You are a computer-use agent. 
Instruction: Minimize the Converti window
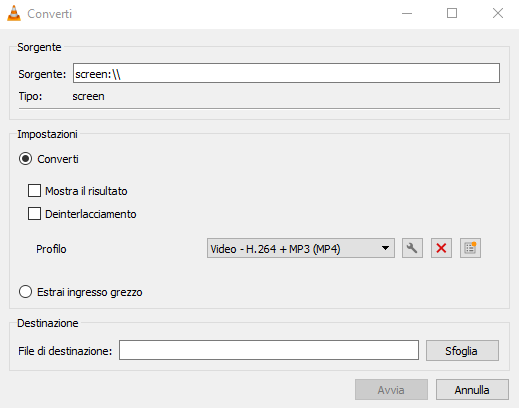pos(407,13)
